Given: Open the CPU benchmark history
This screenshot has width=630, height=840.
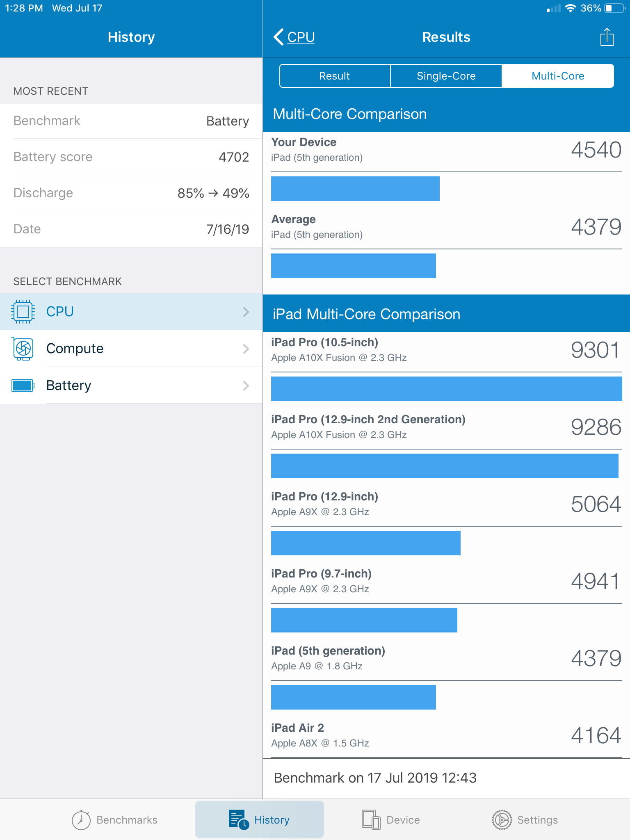Looking at the screenshot, I should coord(131,312).
